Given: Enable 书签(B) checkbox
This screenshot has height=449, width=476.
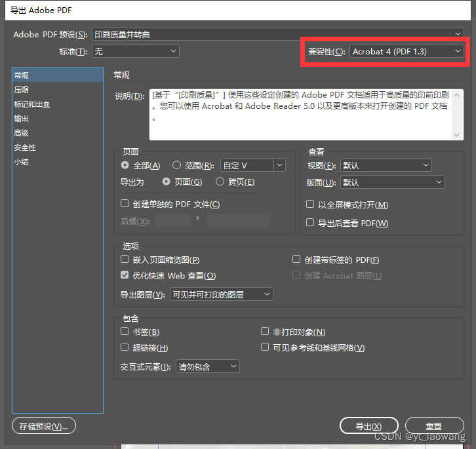Looking at the screenshot, I should coord(125,331).
